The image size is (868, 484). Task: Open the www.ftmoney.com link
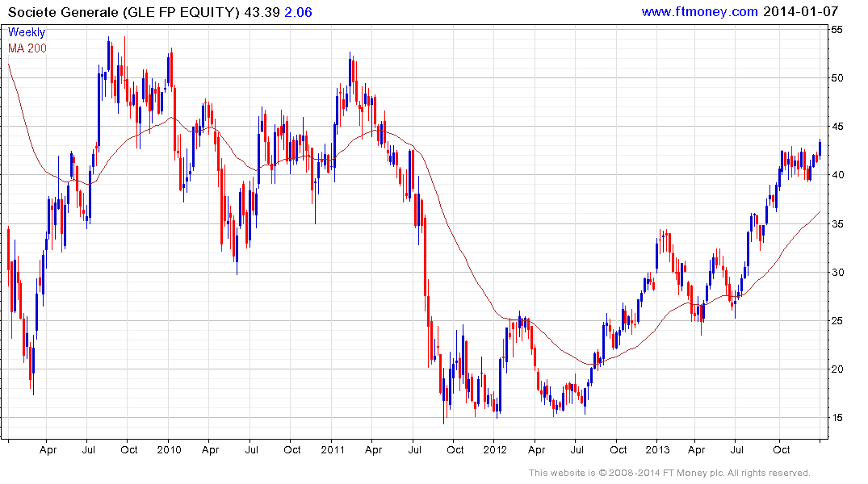click(699, 11)
